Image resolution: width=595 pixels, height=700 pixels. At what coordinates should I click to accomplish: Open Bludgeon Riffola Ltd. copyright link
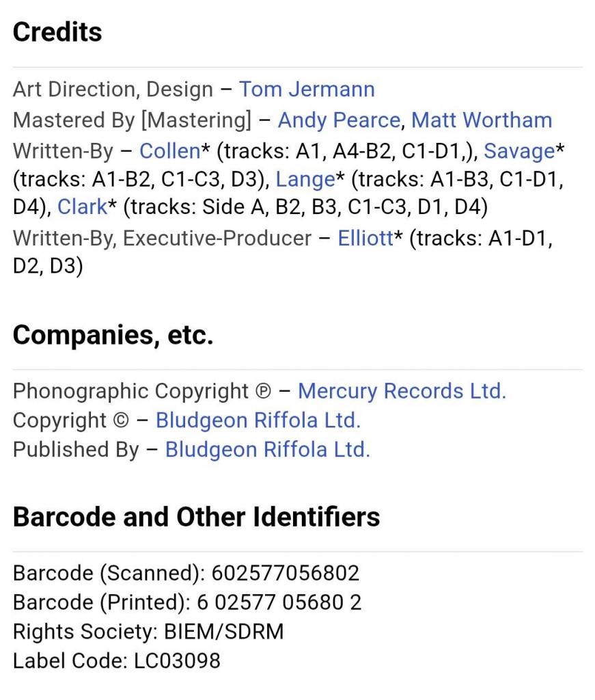point(258,420)
